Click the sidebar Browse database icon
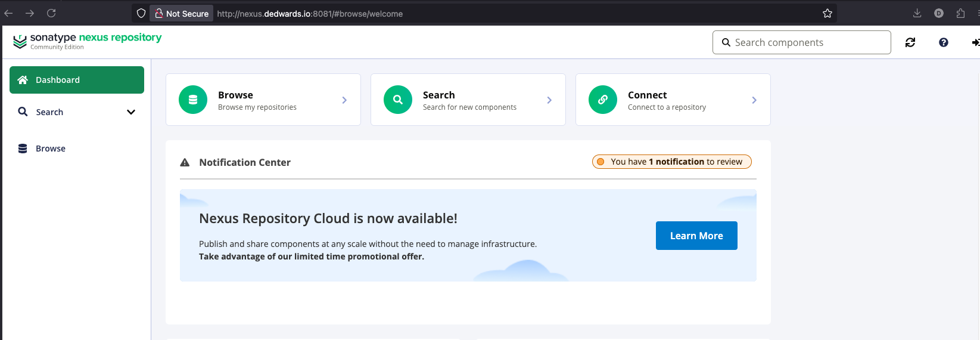980x340 pixels. [23, 149]
